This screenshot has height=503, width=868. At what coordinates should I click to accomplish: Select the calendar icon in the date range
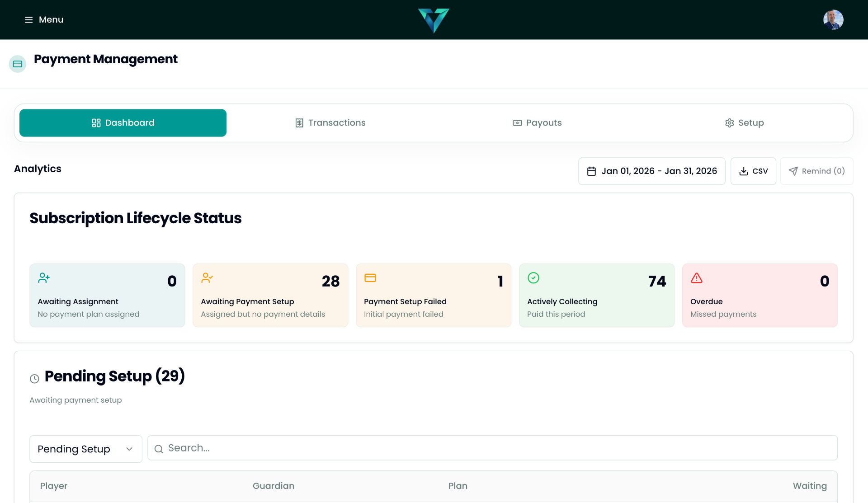tap(592, 171)
